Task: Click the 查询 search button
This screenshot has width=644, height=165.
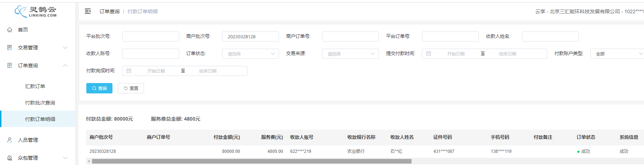Action: point(99,88)
